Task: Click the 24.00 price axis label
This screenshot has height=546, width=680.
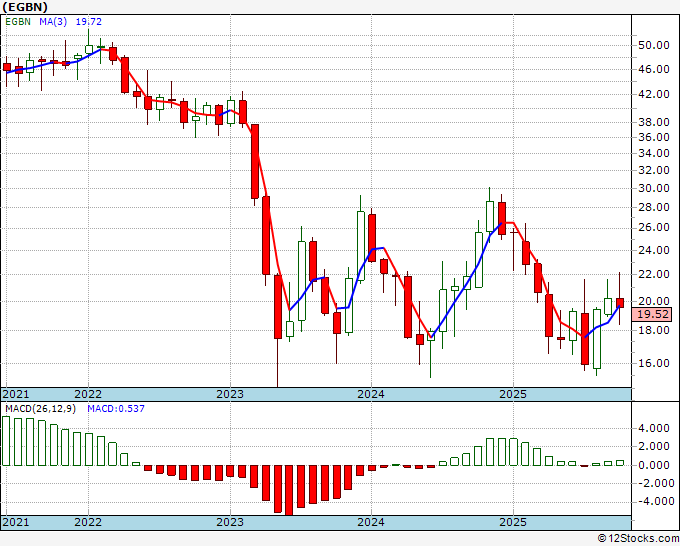Action: click(x=654, y=250)
